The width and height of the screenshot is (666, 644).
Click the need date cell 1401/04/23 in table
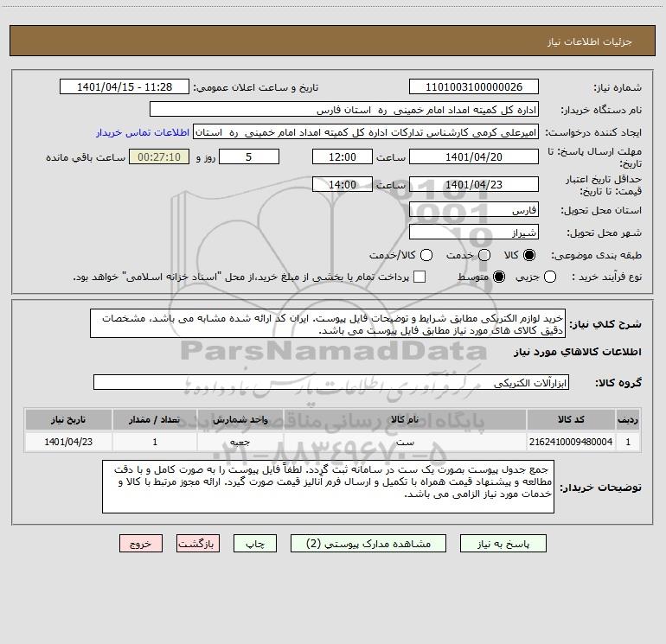tap(68, 442)
